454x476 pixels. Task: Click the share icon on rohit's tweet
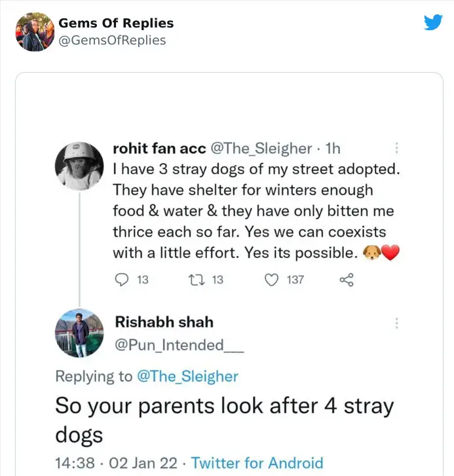click(347, 280)
